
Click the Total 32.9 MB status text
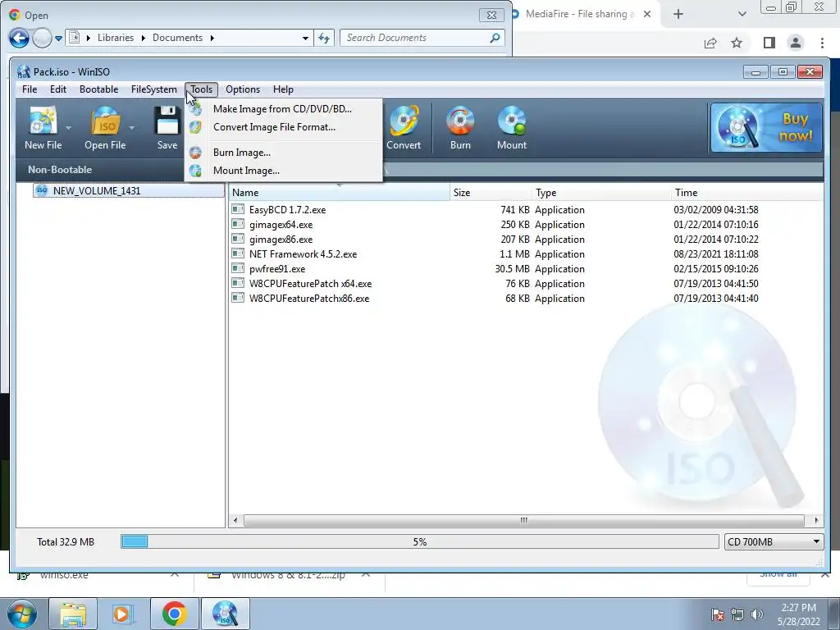[66, 542]
